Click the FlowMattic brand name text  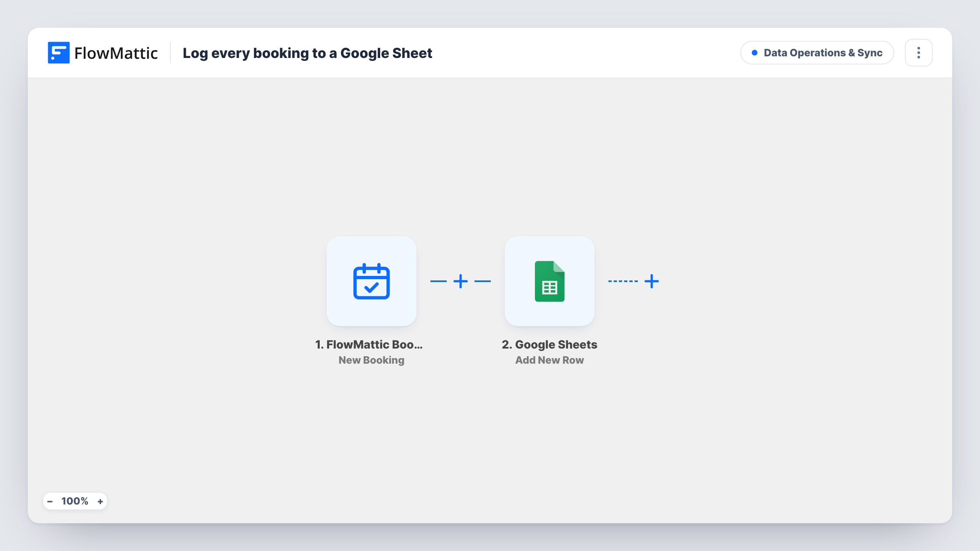[116, 53]
